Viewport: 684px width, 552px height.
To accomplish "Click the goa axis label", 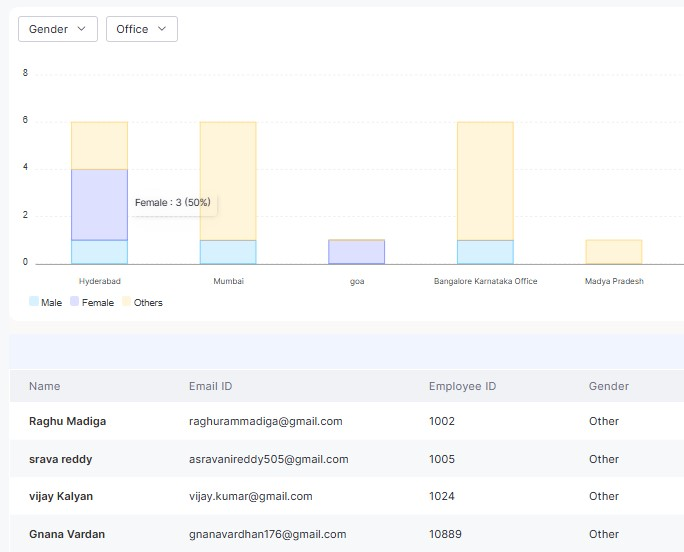I will point(357,281).
